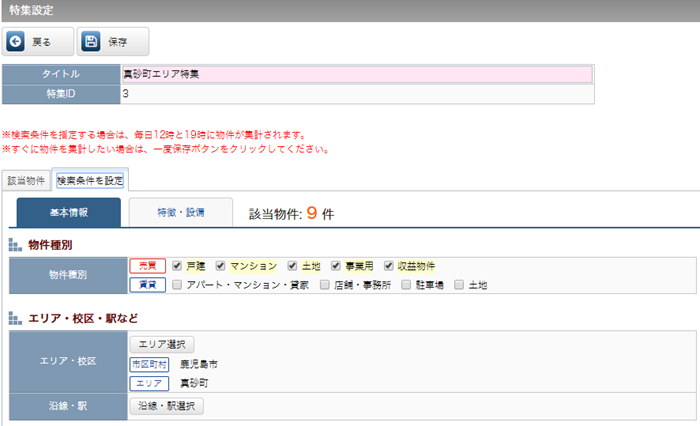The width and height of the screenshot is (700, 426).
Task: Check the 駐車場 checkbox
Action: click(406, 284)
